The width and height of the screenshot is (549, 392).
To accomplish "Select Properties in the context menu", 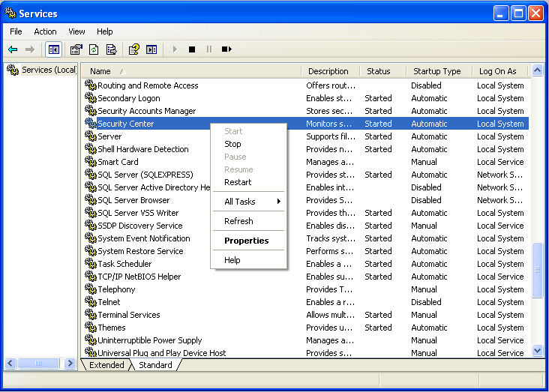I will click(246, 241).
